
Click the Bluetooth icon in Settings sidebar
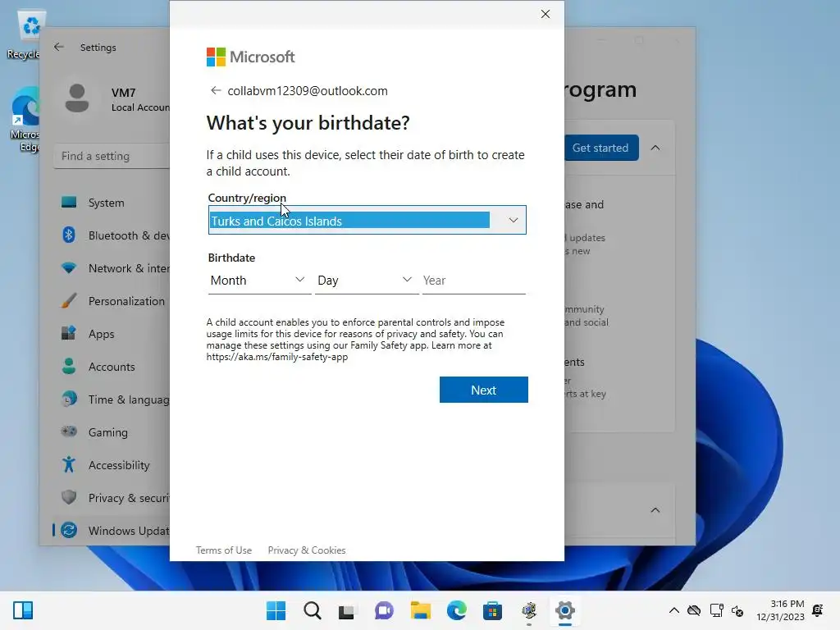click(69, 235)
